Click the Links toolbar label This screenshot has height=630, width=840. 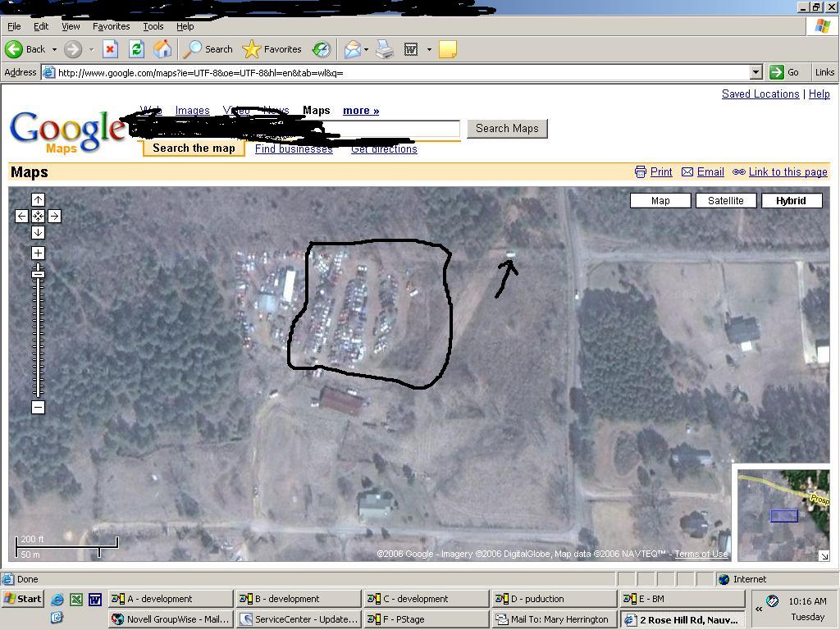coord(824,72)
